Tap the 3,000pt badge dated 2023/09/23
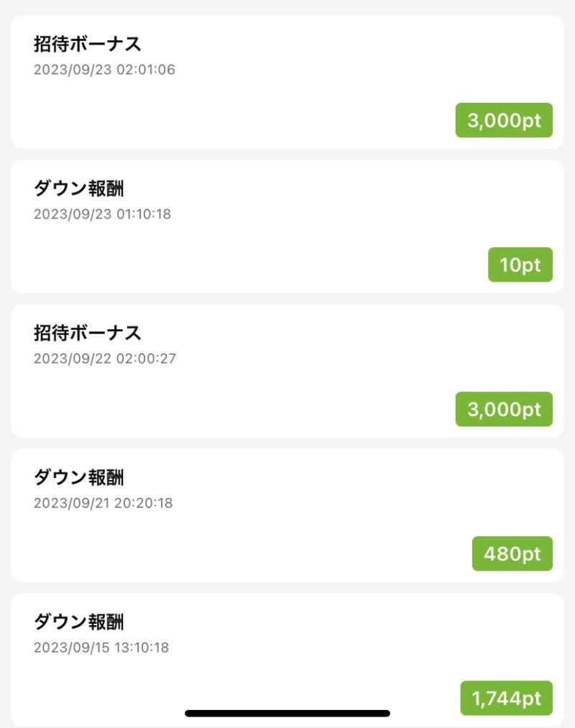The image size is (575, 728). click(504, 120)
